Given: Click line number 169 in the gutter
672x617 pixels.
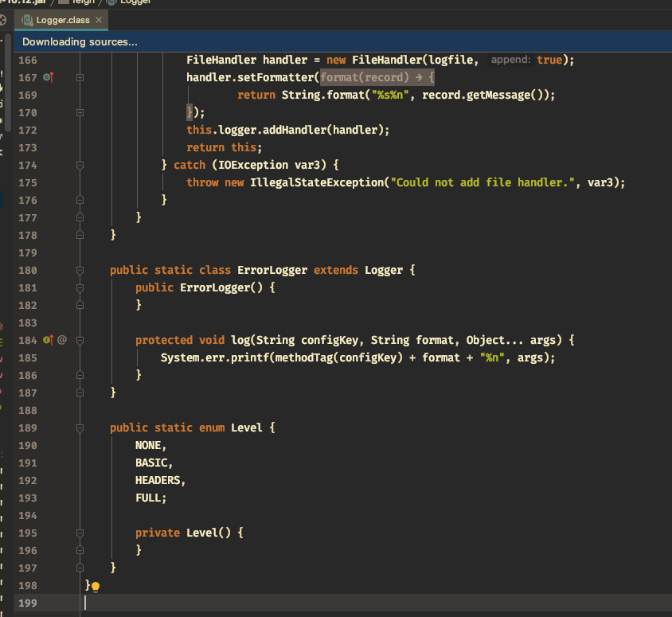Looking at the screenshot, I should (x=28, y=95).
